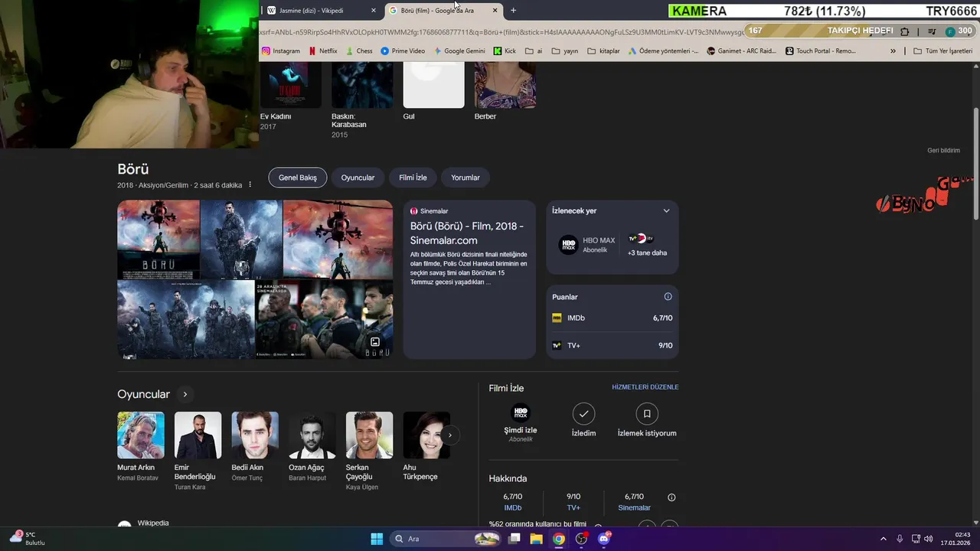Open the 'Baskın: Karabasan' movie card
980x551 pixels.
coord(362,101)
